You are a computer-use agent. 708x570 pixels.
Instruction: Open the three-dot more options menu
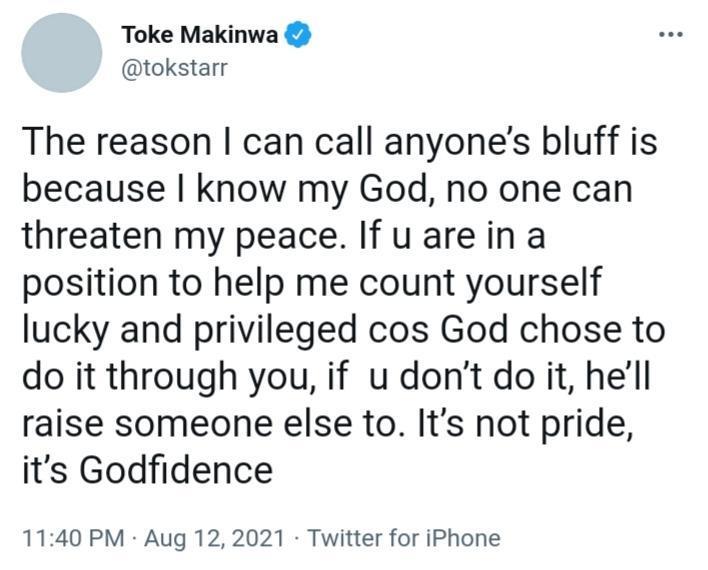[x=670, y=34]
